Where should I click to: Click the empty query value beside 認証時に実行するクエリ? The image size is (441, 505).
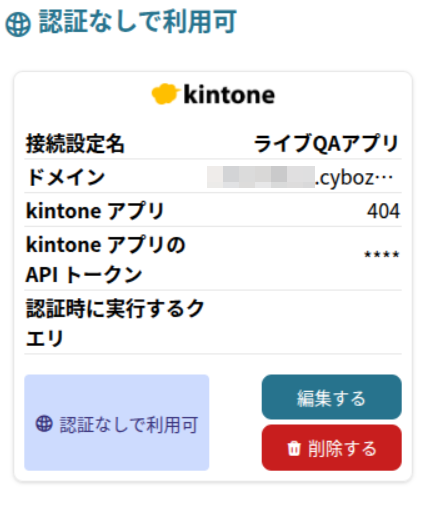(x=303, y=323)
